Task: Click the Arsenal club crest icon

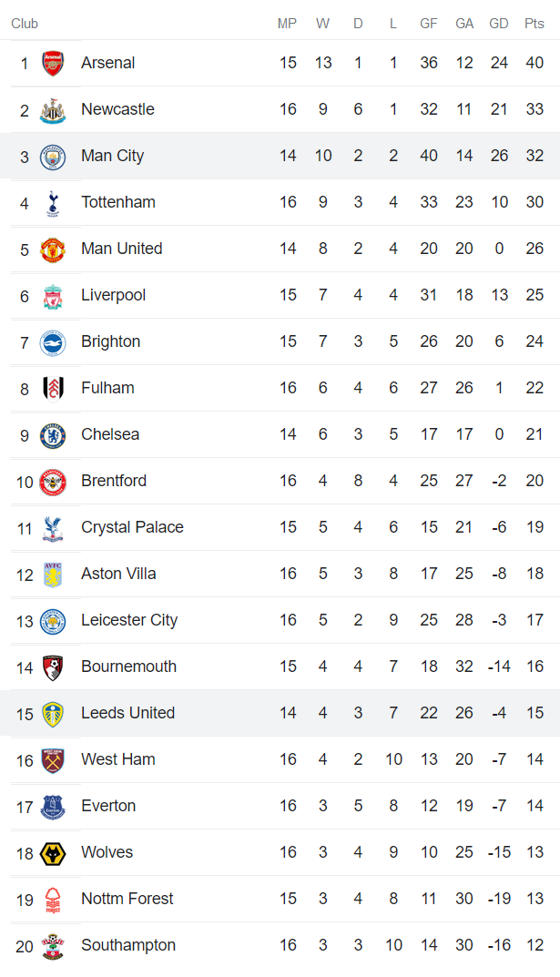Action: point(53,64)
